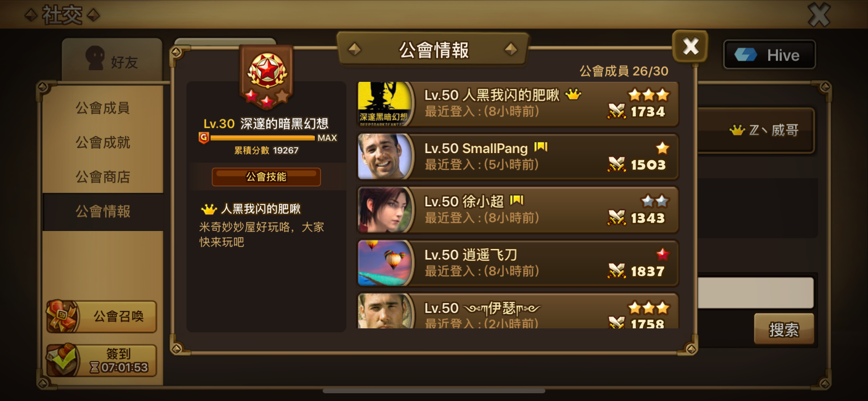The height and width of the screenshot is (401, 868).
Task: Open 徐小超 member avatar
Action: tap(386, 210)
